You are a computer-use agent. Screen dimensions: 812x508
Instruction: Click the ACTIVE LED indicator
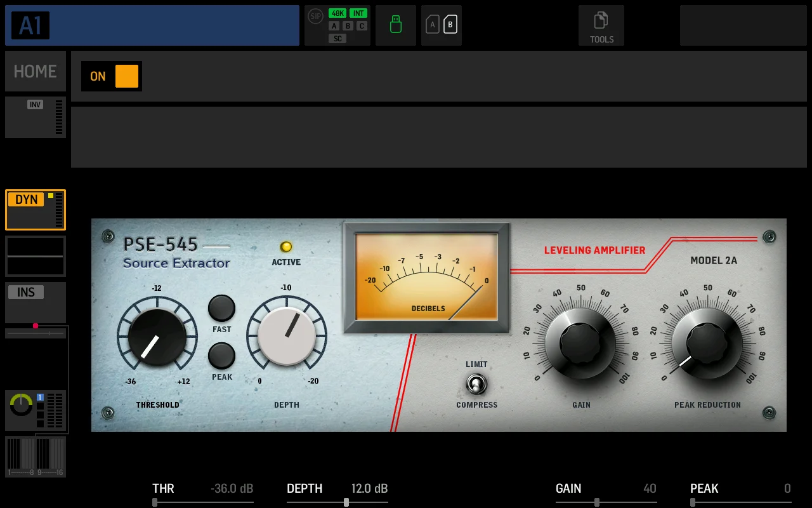coord(286,247)
